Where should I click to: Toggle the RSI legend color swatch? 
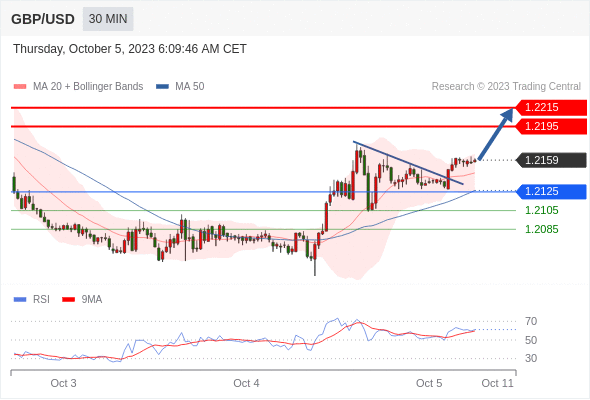click(20, 300)
